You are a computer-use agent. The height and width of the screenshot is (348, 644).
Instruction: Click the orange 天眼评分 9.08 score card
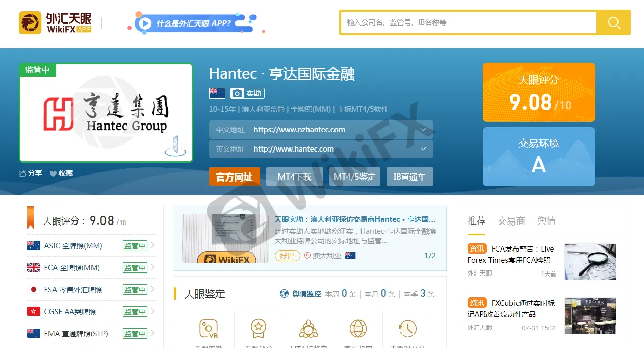coord(538,92)
